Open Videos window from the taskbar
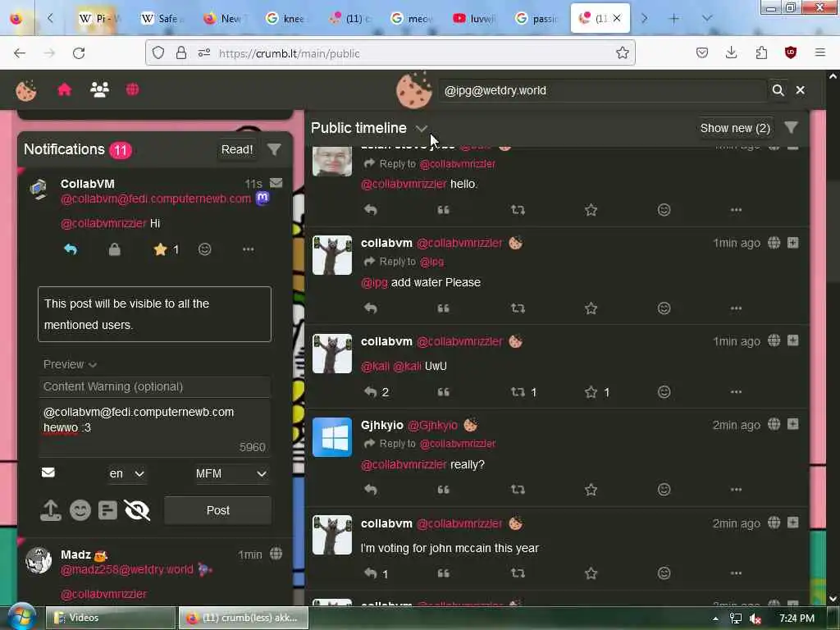Screen dimensions: 840x630 click(x=111, y=618)
